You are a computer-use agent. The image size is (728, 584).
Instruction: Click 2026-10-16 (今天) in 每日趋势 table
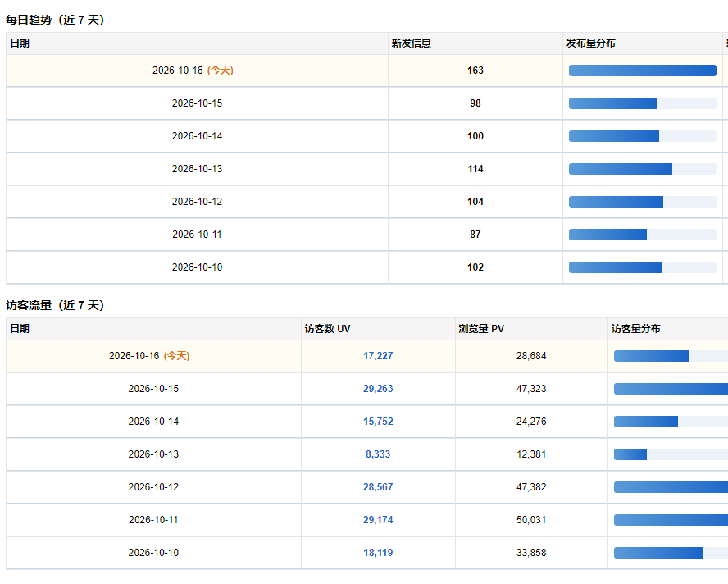tap(193, 71)
